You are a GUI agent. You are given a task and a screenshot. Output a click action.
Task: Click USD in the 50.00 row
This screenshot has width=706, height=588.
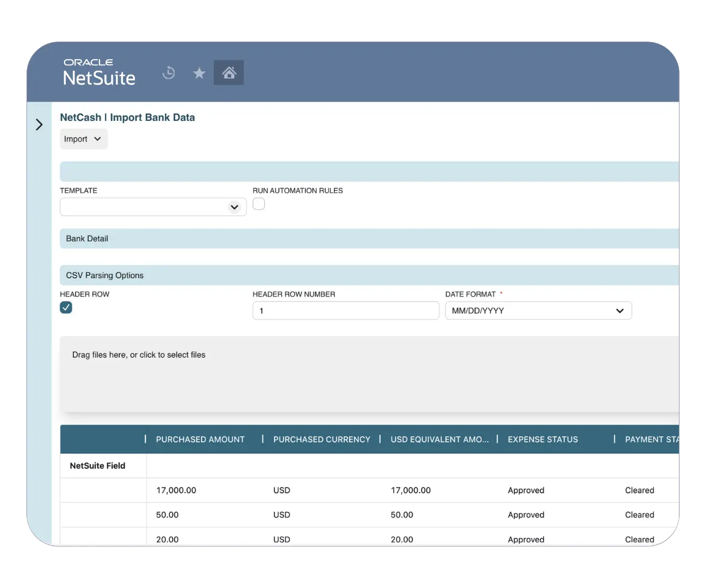[x=282, y=515]
